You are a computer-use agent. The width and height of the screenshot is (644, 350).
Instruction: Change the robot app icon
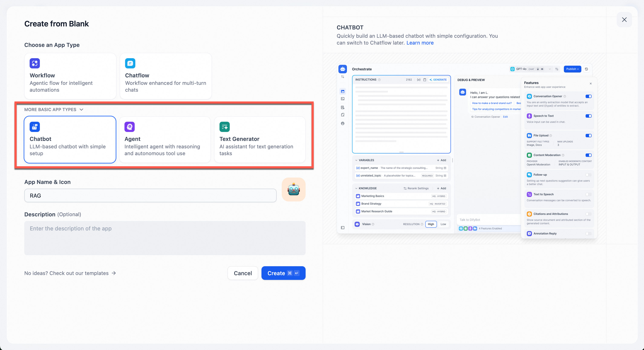293,189
